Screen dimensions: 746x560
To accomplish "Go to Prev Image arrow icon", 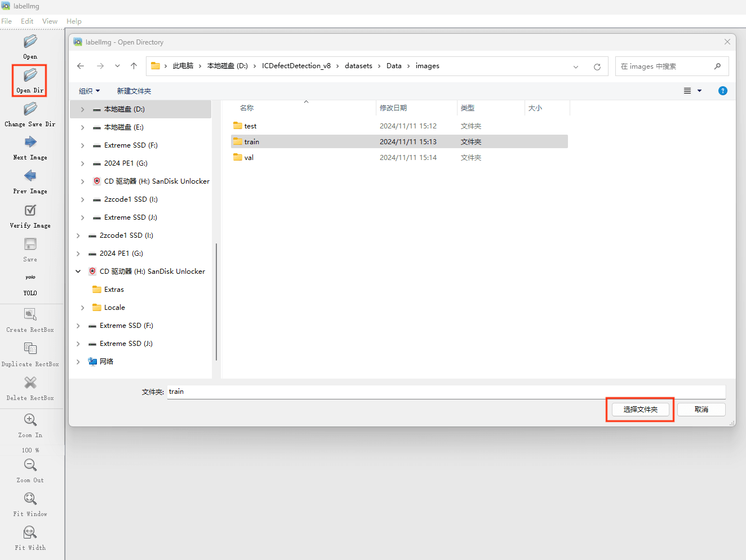I will 30,176.
